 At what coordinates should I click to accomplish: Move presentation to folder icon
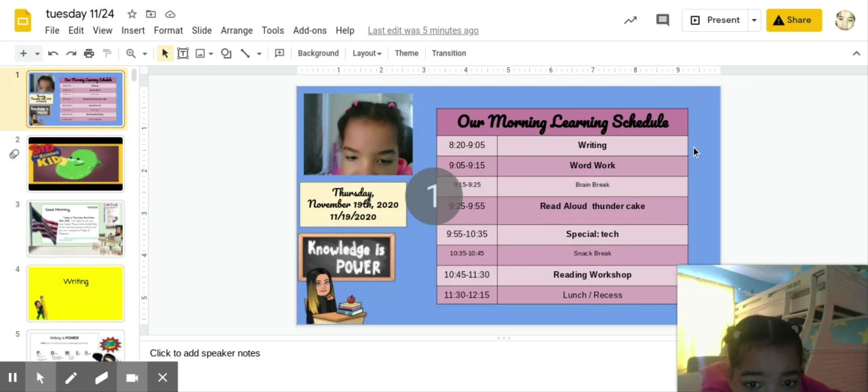[x=151, y=14]
